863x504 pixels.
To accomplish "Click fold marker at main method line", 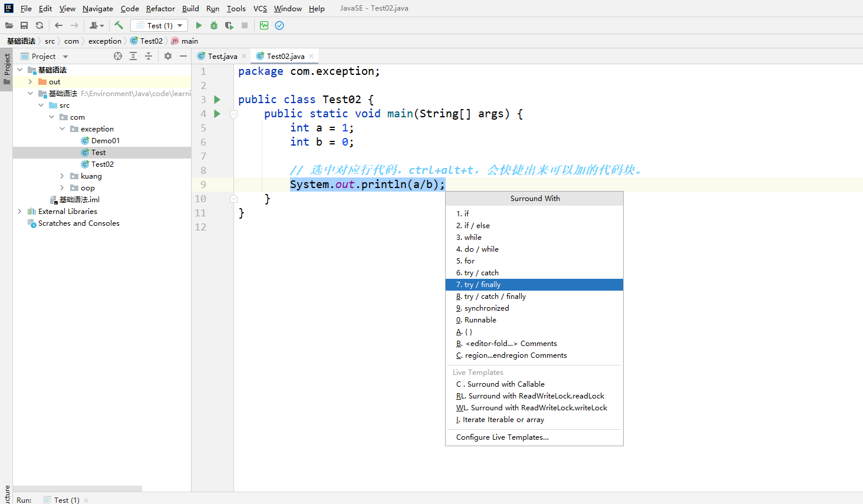I will [x=233, y=114].
